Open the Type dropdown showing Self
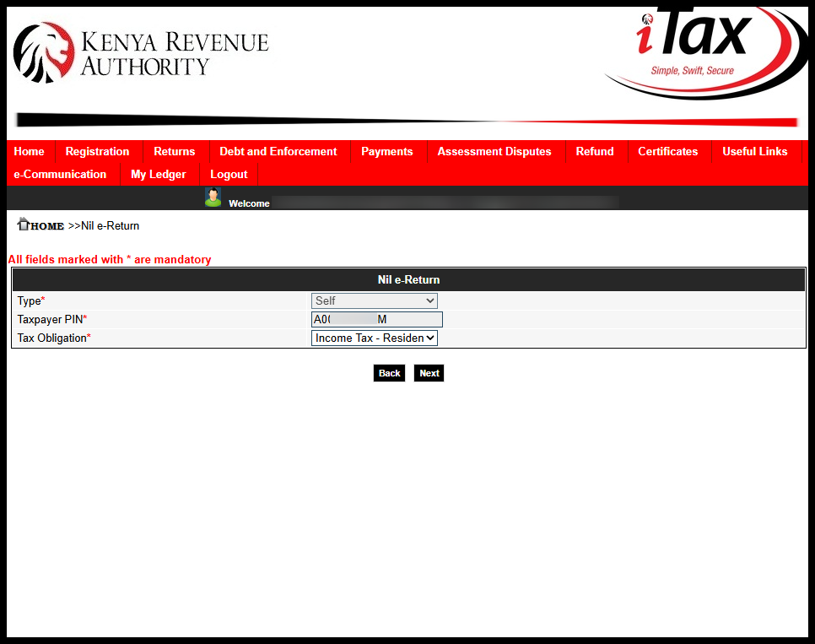 [x=374, y=300]
